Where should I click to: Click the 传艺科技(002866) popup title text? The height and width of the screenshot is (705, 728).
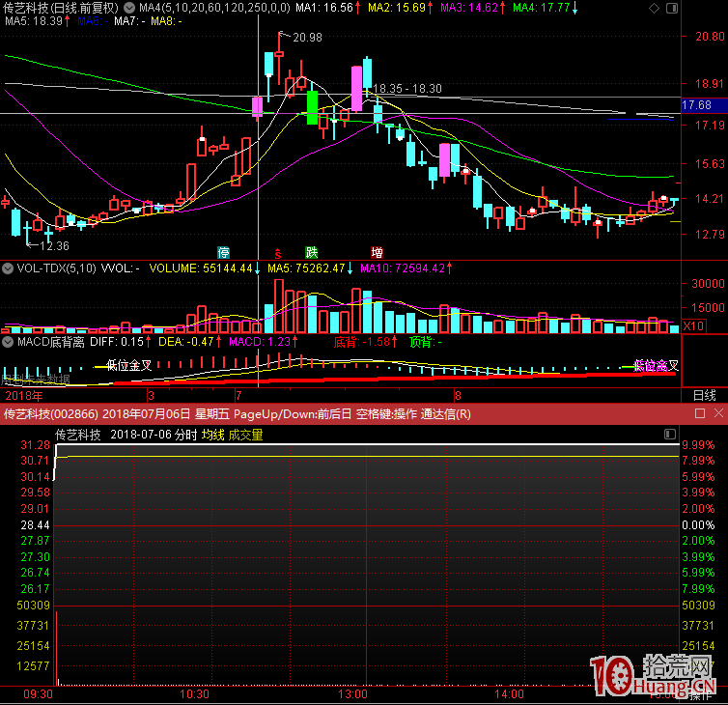pyautogui.click(x=51, y=413)
